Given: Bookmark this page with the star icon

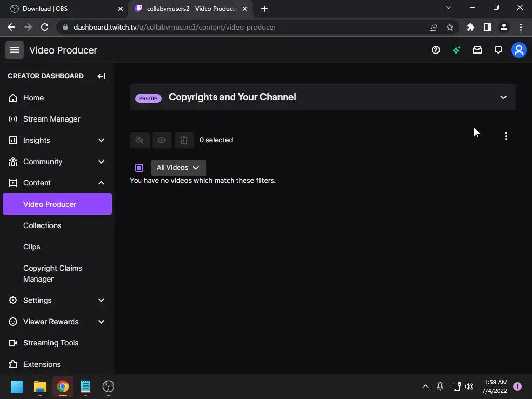Looking at the screenshot, I should (449, 27).
